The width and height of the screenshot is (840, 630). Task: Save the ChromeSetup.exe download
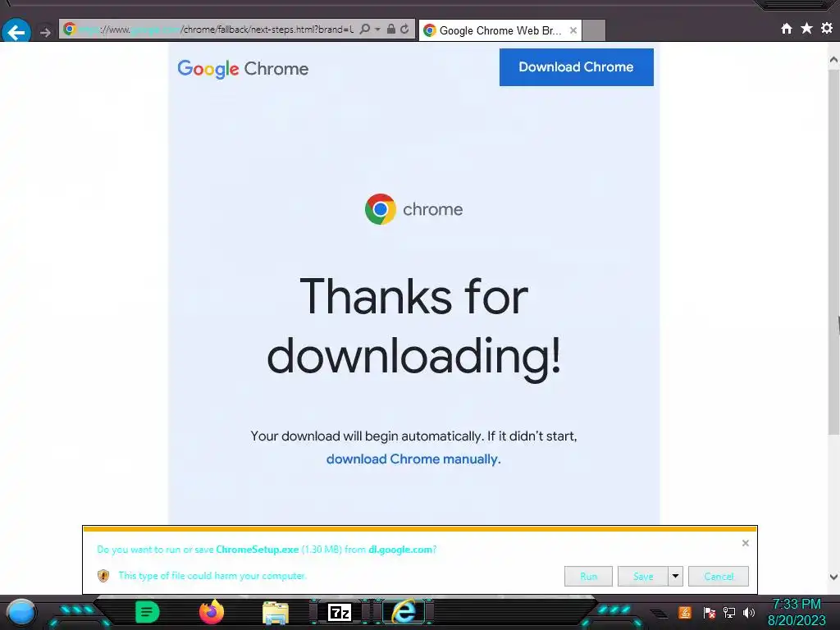[x=643, y=577]
